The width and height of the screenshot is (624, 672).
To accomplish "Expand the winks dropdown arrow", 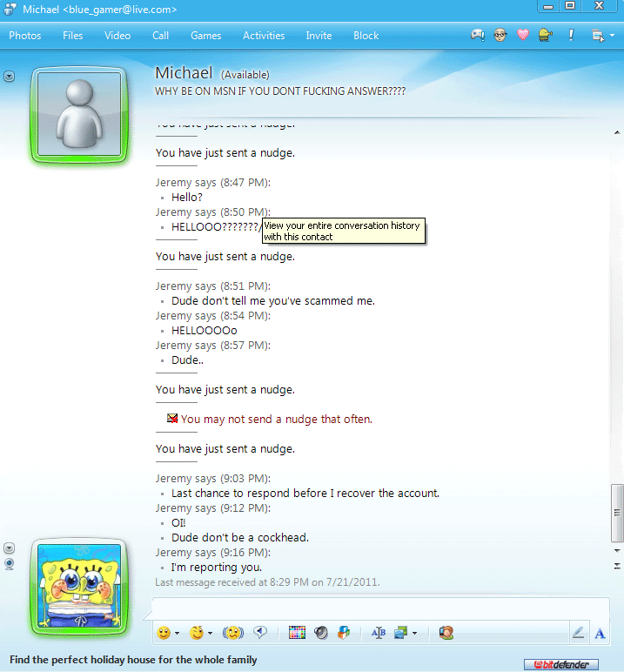I will tap(210, 633).
